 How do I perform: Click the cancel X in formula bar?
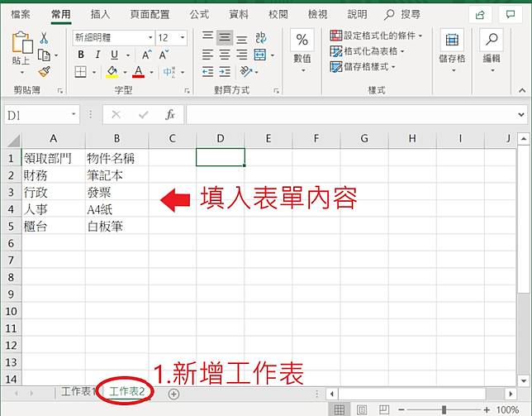pos(116,115)
